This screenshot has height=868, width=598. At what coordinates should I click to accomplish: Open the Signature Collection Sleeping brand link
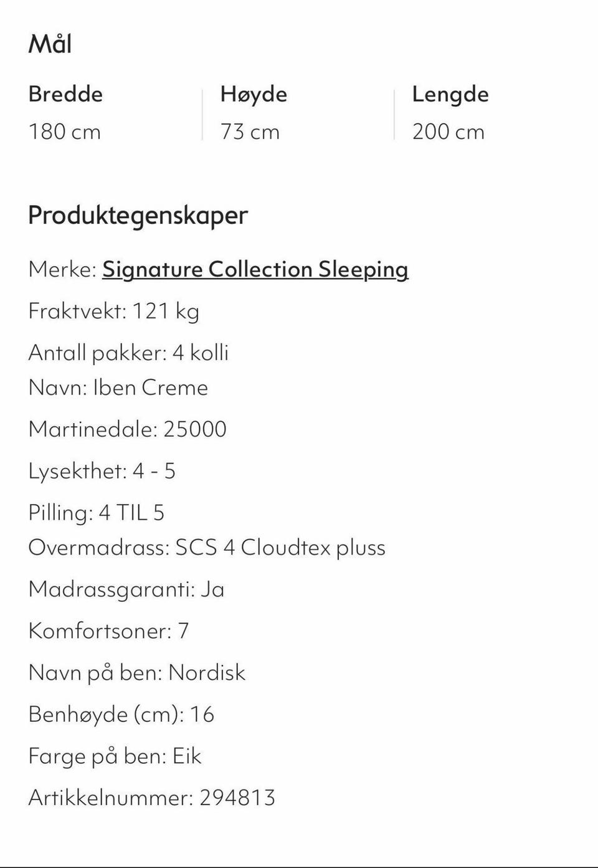tap(255, 269)
